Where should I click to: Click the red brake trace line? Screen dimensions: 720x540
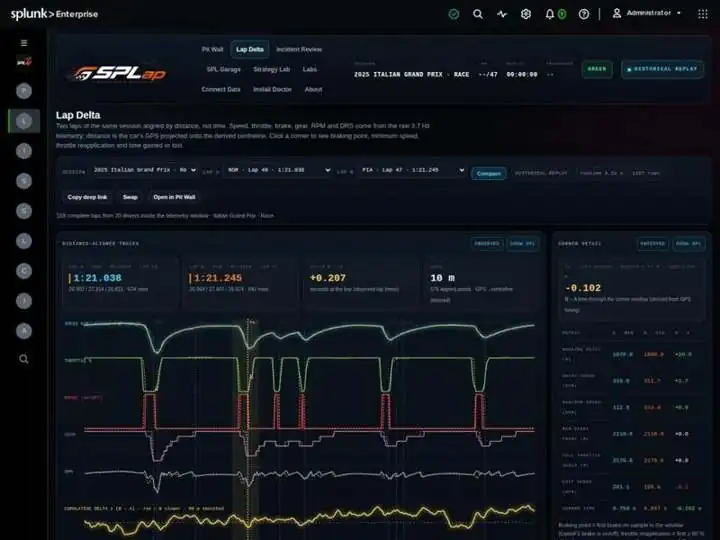tap(309, 412)
